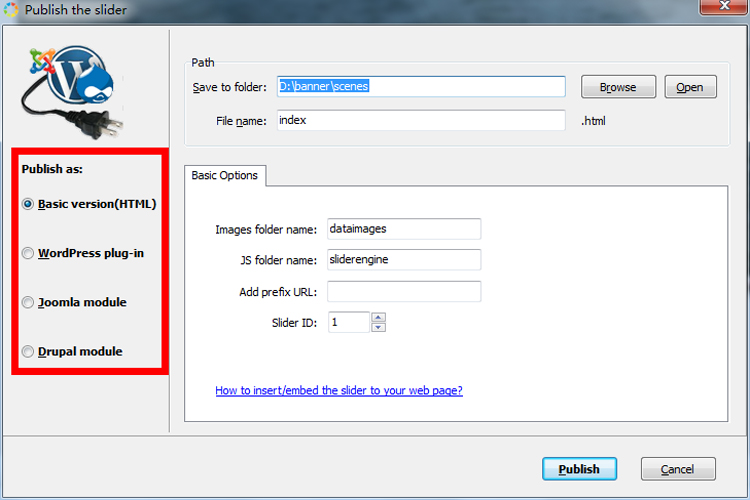
Task: Focus the Add prefix URL field
Action: pyautogui.click(x=404, y=291)
